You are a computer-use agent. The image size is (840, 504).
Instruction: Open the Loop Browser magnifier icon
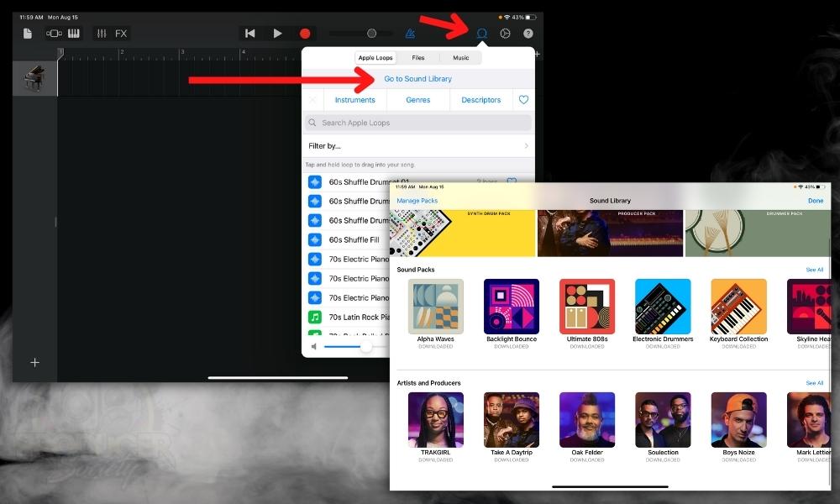pyautogui.click(x=481, y=33)
